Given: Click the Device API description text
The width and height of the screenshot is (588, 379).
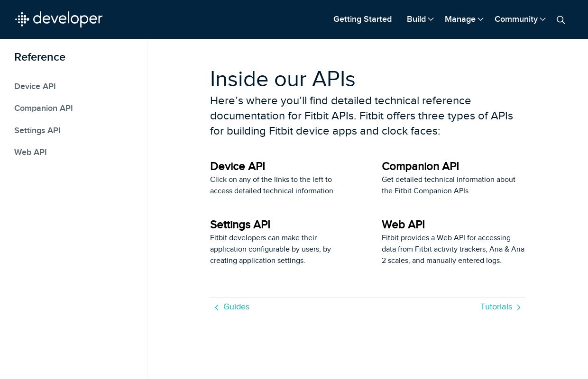Looking at the screenshot, I should tap(273, 185).
